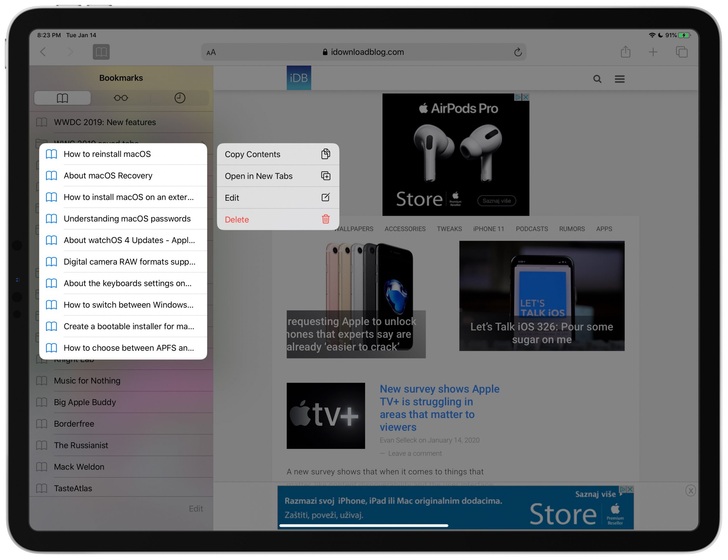Open 'Understanding macOS passwords' bookmark

pos(123,219)
